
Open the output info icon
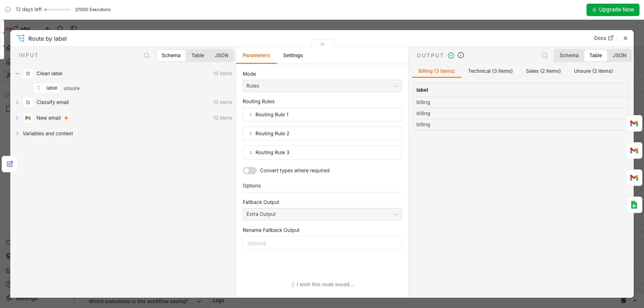click(x=461, y=55)
